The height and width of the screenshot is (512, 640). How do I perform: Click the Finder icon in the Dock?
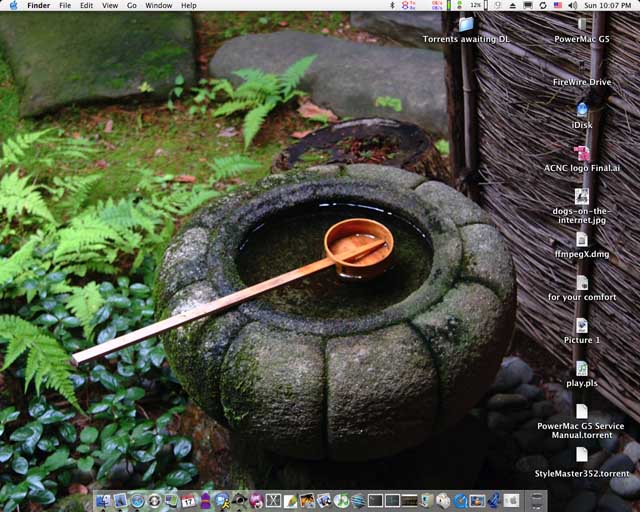point(105,500)
